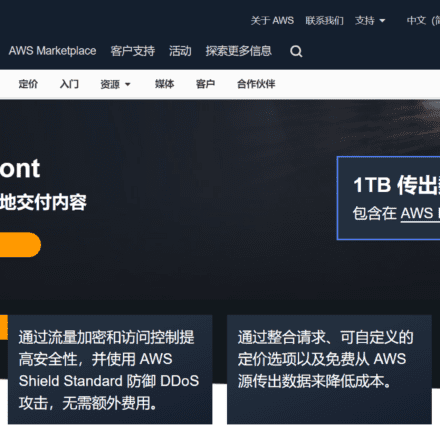Screen dimensions: 440x440
Task: Follow the underlined AWS link in banner
Action: click(420, 213)
